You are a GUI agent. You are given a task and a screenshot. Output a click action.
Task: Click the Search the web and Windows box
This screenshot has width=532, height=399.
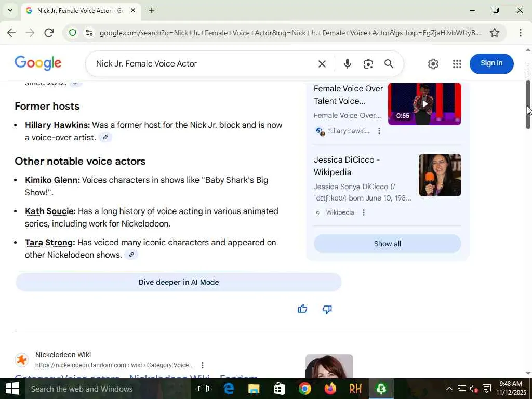click(107, 389)
